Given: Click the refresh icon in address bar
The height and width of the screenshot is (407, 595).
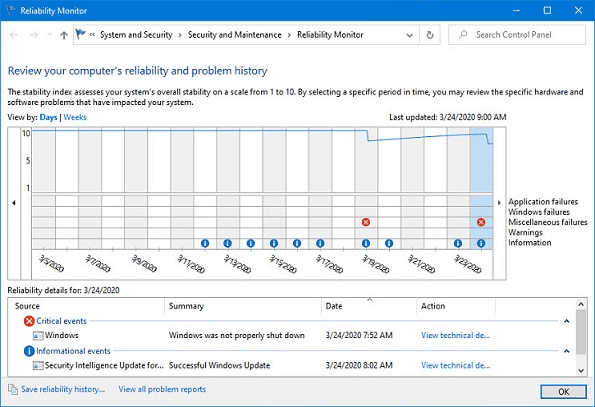Looking at the screenshot, I should click(430, 35).
